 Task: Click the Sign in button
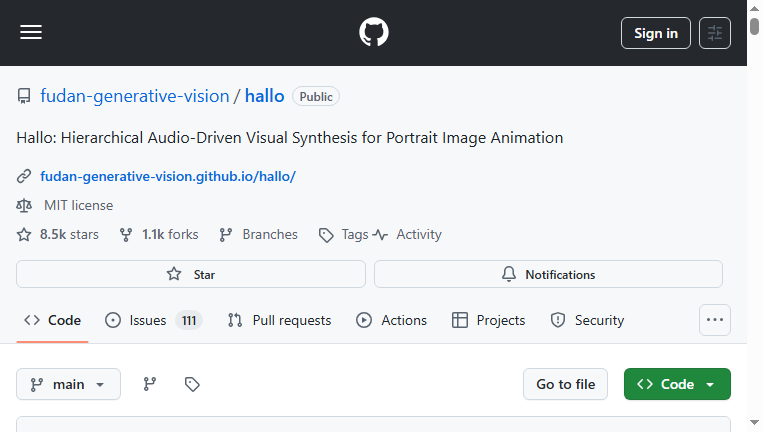(656, 33)
